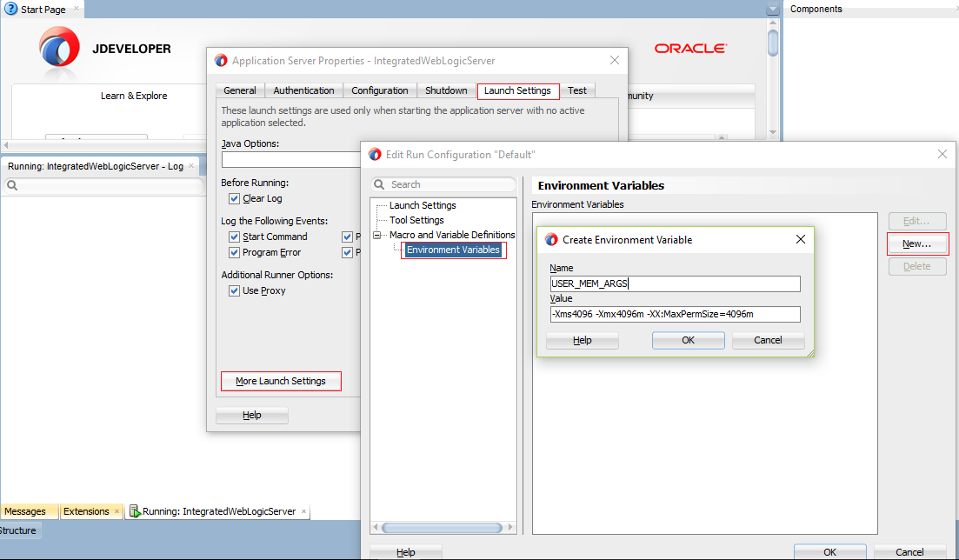Click Help in Create Environment Variable dialog
This screenshot has height=560, width=959.
[x=583, y=340]
